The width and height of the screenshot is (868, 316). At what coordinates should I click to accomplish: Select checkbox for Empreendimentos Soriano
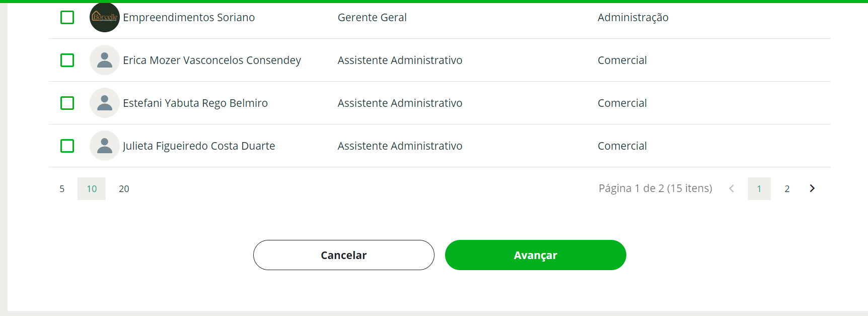pos(67,18)
